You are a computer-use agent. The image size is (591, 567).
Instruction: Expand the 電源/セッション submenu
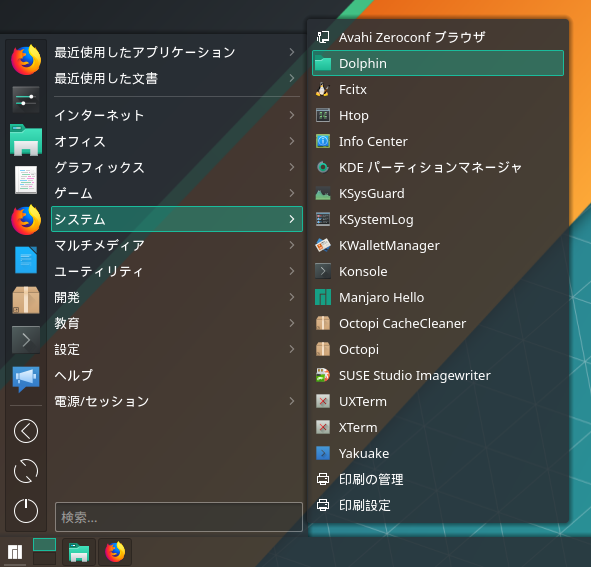pyautogui.click(x=177, y=401)
